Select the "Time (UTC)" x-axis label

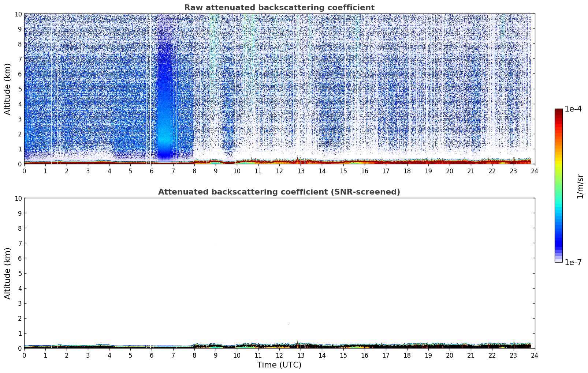point(279,365)
